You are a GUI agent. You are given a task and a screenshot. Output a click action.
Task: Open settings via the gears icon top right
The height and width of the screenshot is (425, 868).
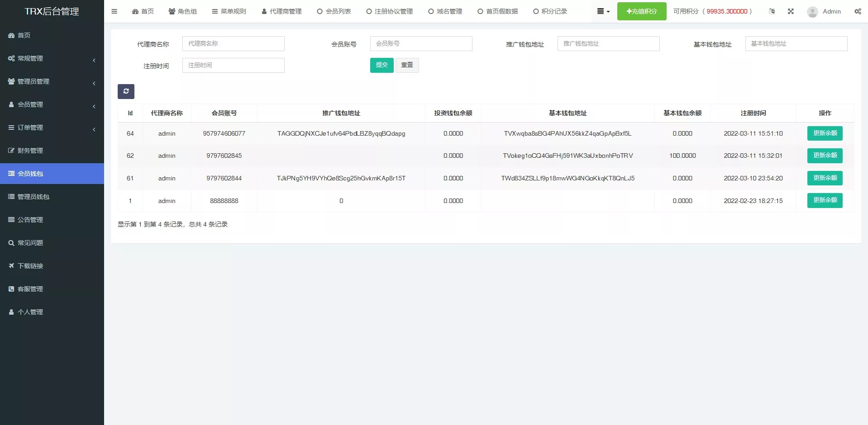click(x=858, y=11)
